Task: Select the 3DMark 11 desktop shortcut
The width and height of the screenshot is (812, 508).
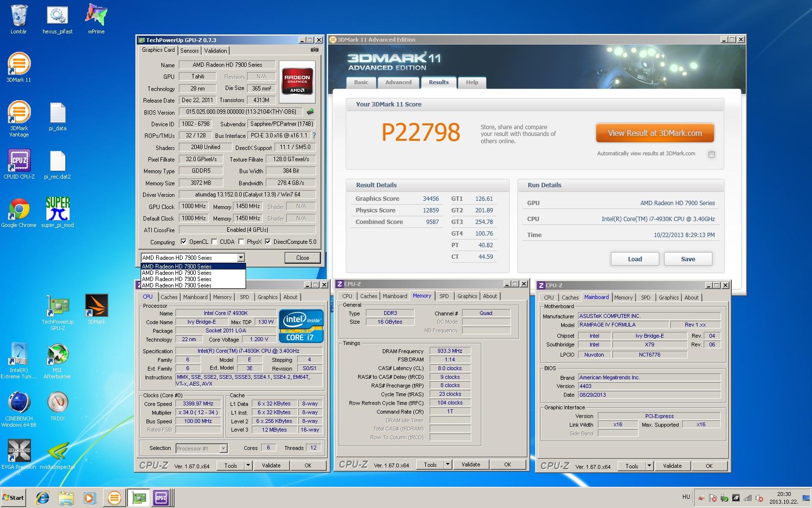Action: [18, 67]
